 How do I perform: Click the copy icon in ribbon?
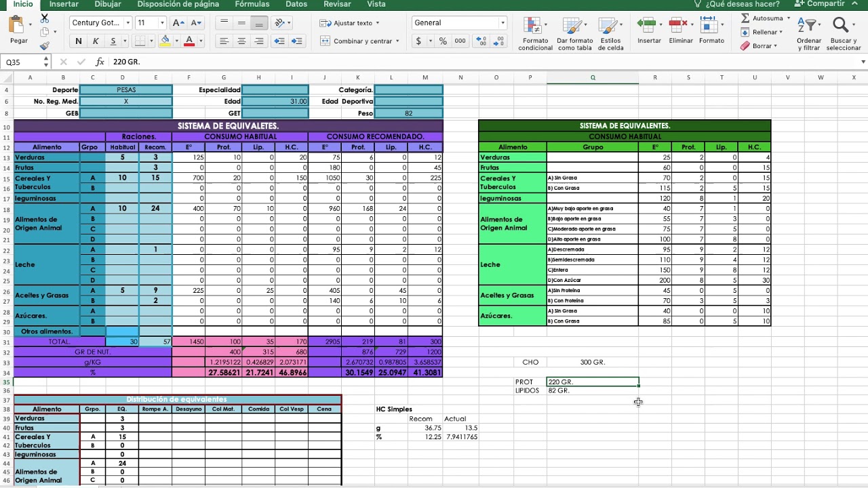point(45,32)
